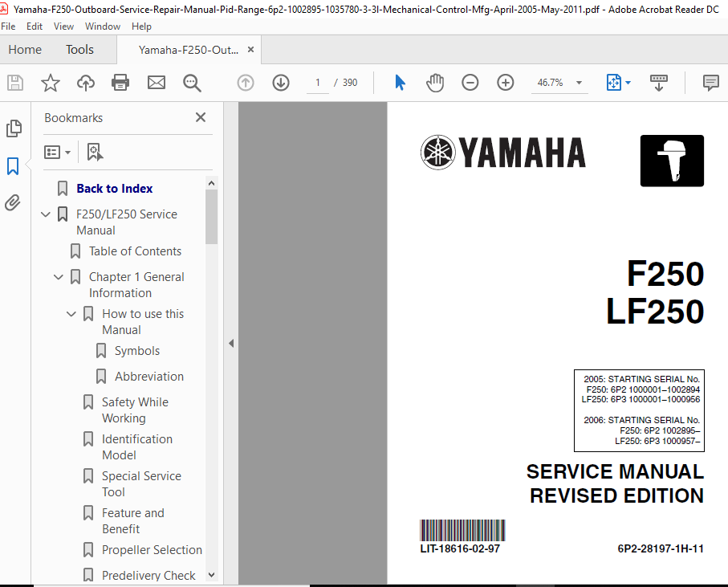Click bookmarks scrollbar down arrow

click(x=211, y=575)
